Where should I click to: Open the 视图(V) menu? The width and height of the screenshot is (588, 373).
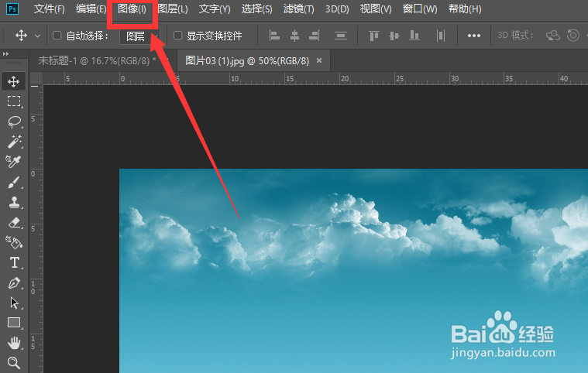click(x=376, y=9)
